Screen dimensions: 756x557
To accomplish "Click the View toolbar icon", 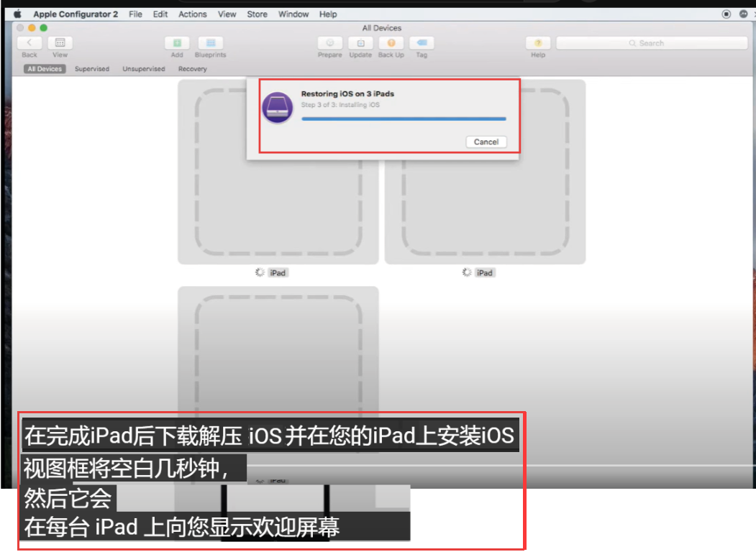I will point(60,43).
